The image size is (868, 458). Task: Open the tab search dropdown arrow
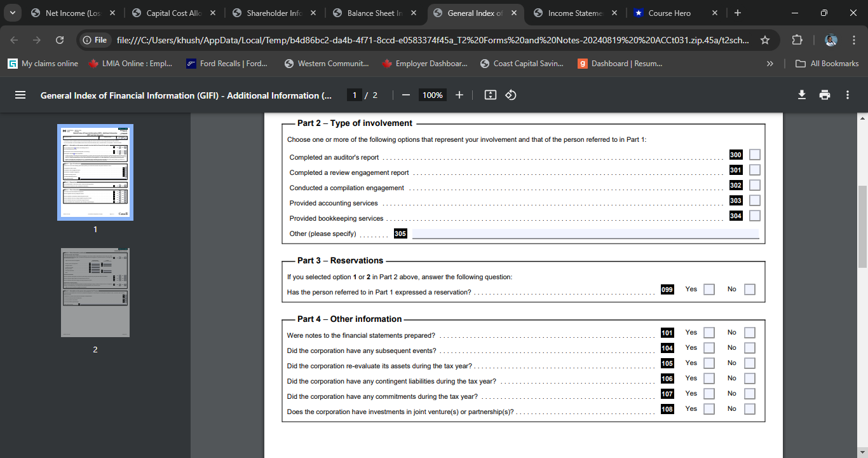[13, 13]
